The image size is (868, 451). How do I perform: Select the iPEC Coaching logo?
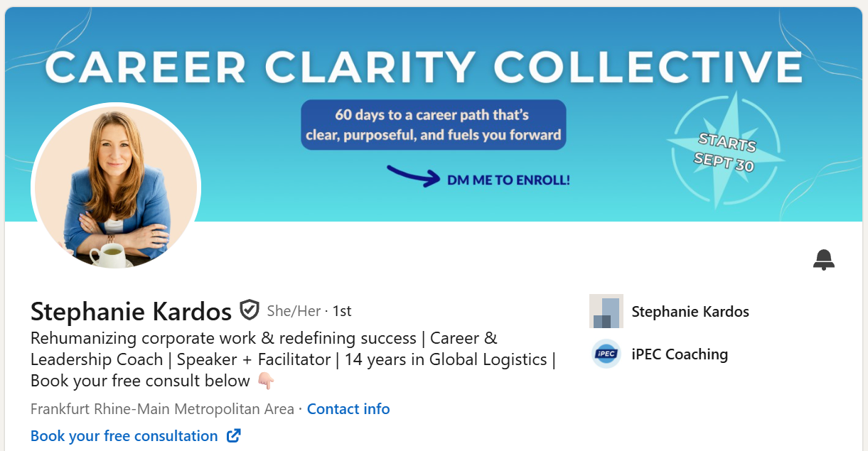tap(606, 354)
